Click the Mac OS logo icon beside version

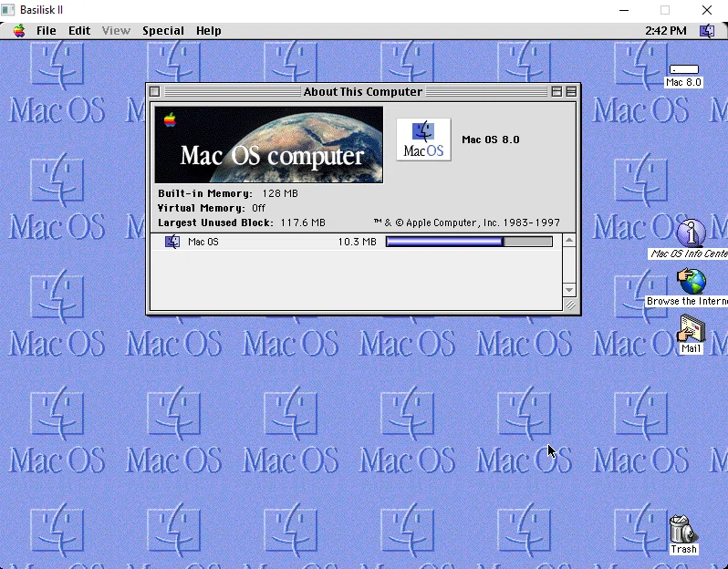point(423,140)
